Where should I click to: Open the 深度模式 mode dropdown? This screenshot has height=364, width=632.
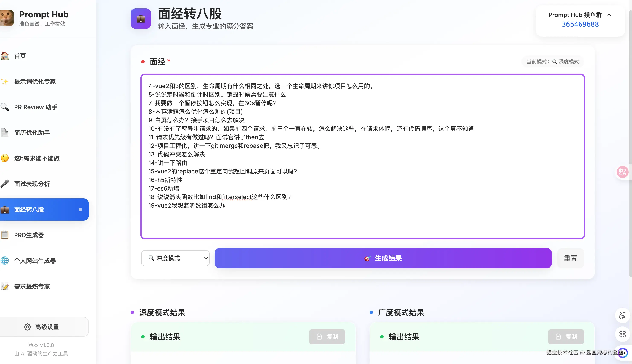tap(175, 258)
